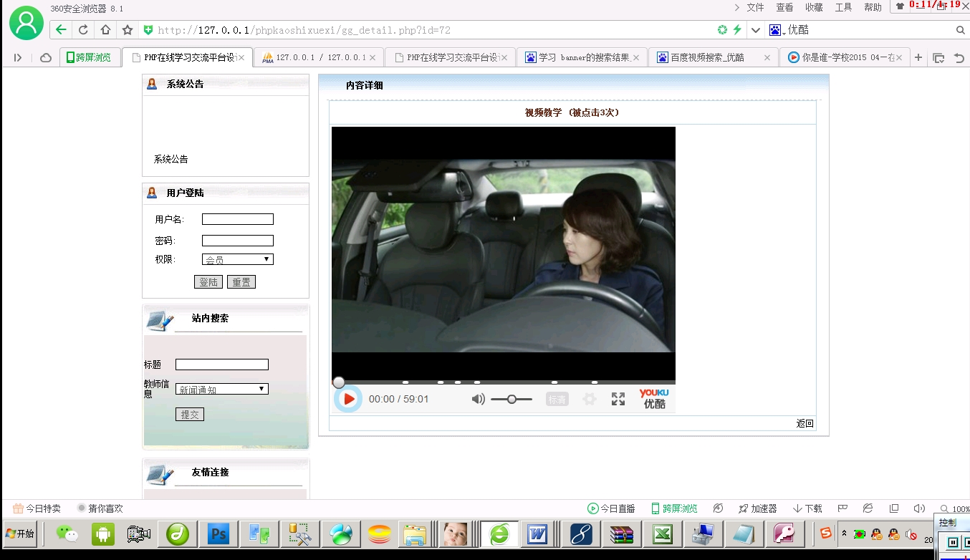The height and width of the screenshot is (560, 970).
Task: Open Dreamweaver from the taskbar
Action: click(x=177, y=534)
